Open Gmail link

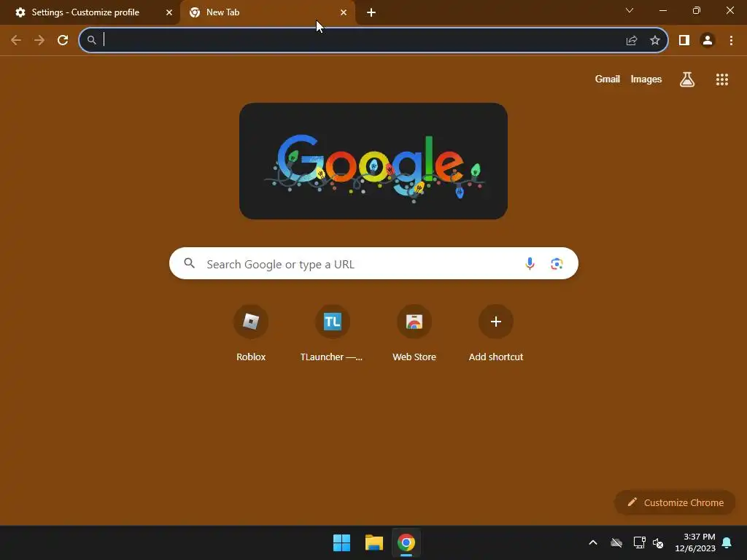[x=608, y=79]
